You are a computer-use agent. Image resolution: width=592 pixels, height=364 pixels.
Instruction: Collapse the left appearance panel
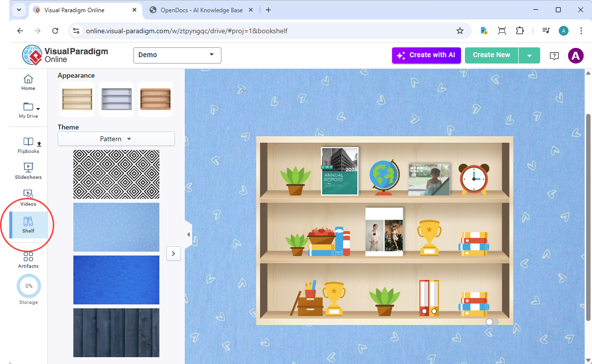click(188, 235)
